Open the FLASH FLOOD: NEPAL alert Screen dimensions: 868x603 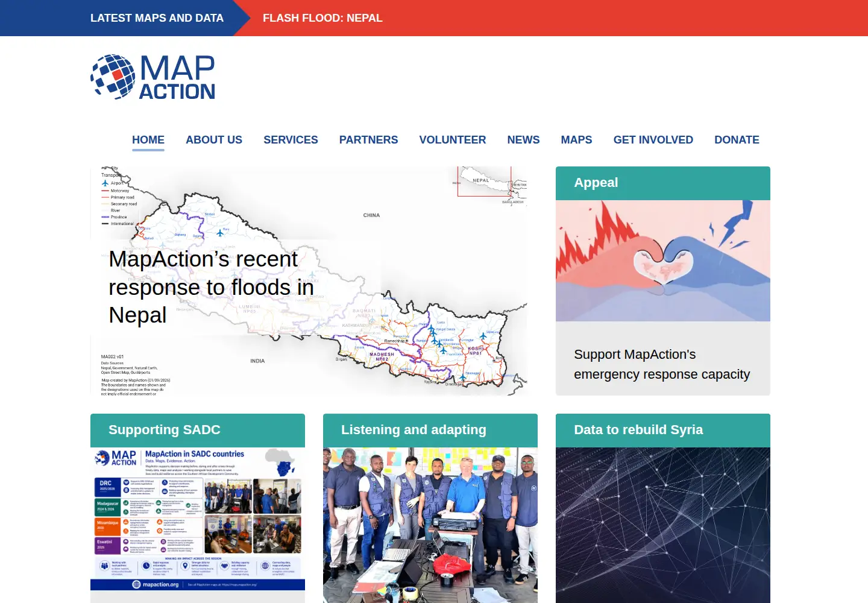click(322, 18)
